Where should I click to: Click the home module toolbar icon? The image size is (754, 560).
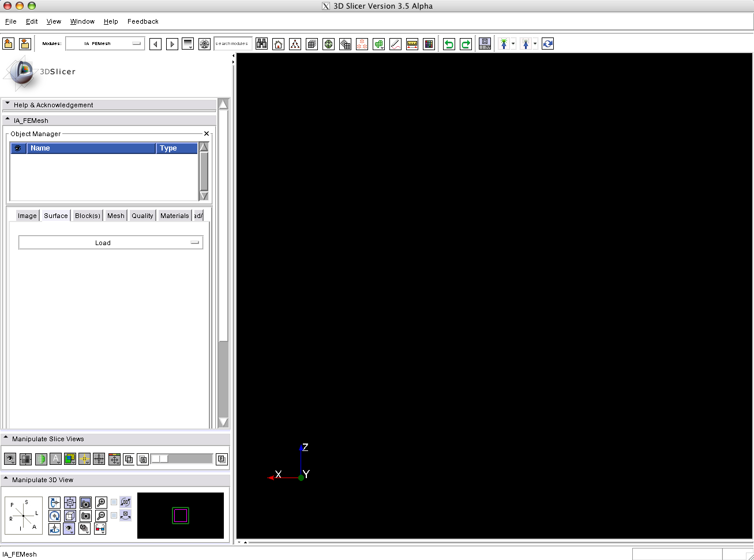[x=278, y=44]
